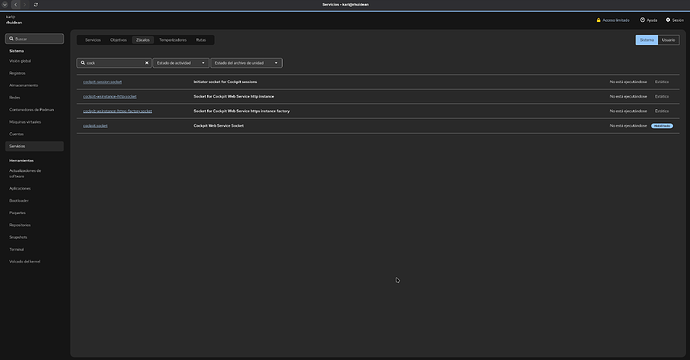The width and height of the screenshot is (690, 360).
Task: Open Volcado del kernel in the sidebar
Action: pos(34,261)
